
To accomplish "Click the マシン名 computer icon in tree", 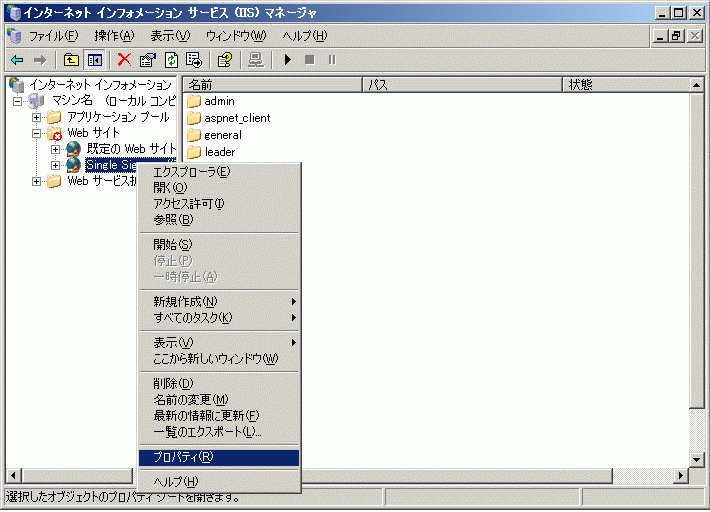I will 36,101.
